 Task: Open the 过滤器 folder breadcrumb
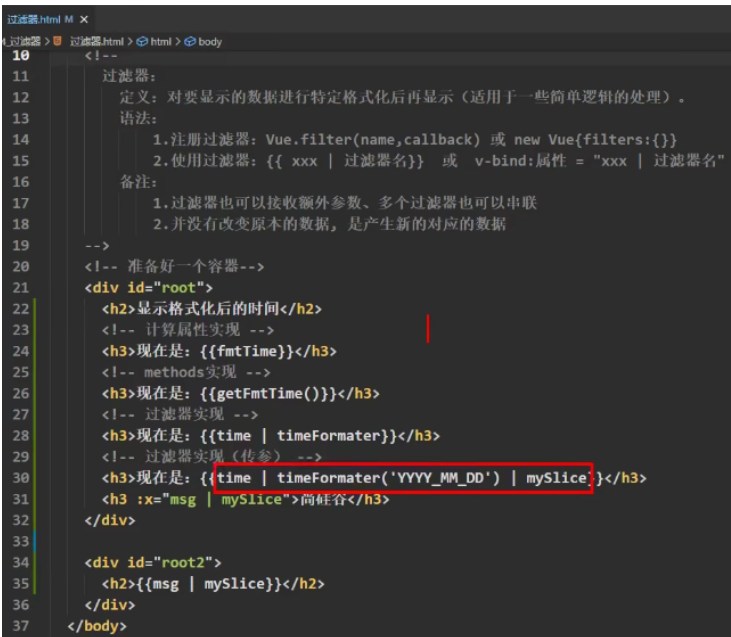coord(22,41)
